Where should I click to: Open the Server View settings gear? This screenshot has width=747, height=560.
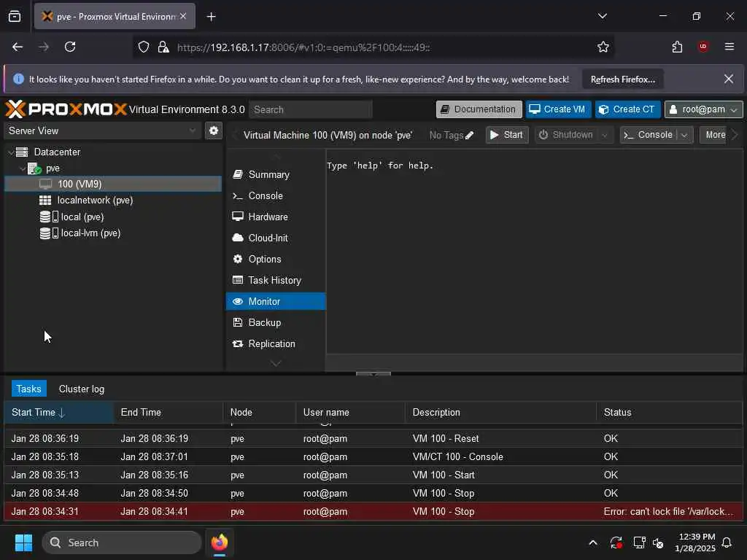click(x=214, y=131)
